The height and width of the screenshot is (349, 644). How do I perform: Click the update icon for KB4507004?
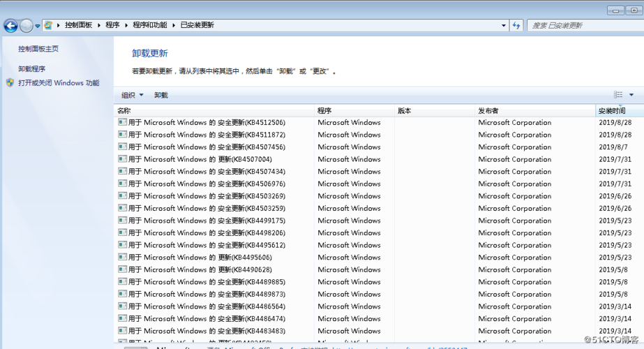point(122,159)
